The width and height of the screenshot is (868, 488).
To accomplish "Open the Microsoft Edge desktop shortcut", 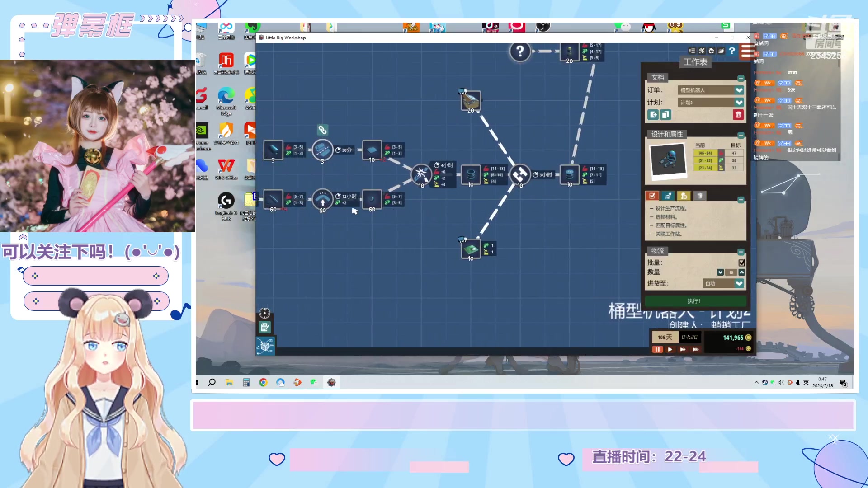I will coord(226,101).
